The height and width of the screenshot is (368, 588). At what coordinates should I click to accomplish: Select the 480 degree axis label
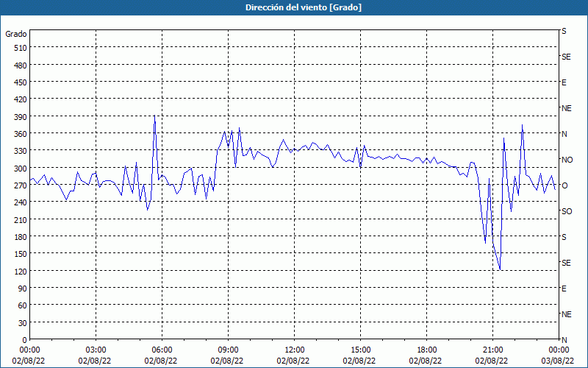[20, 66]
